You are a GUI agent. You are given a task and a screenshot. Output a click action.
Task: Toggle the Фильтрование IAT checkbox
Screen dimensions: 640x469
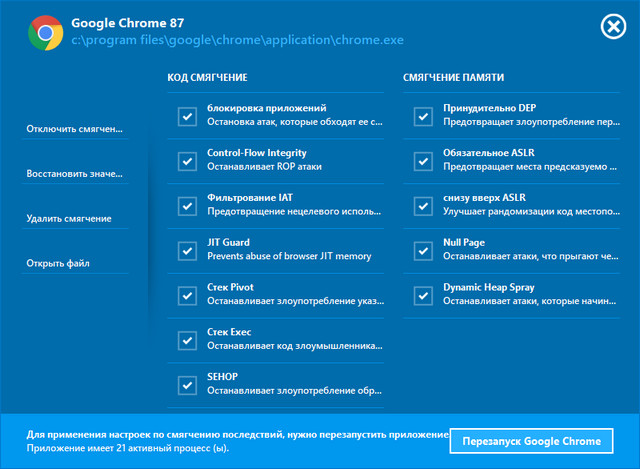[x=187, y=205]
